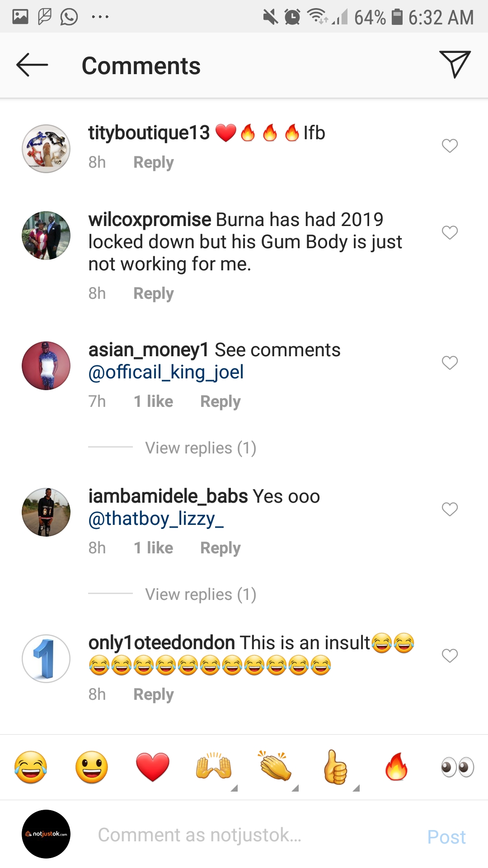Open the @officail_king_joel mention
The width and height of the screenshot is (488, 868).
point(166,373)
